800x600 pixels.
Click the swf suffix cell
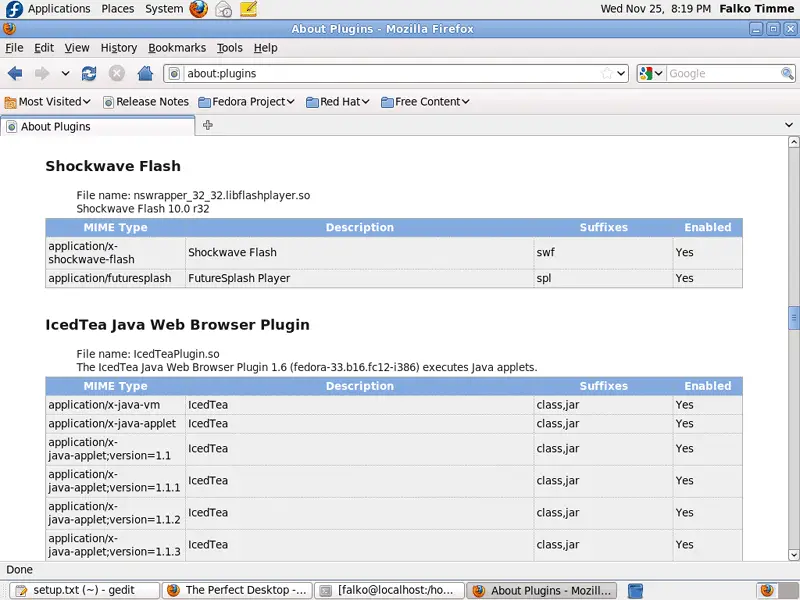[604, 253]
